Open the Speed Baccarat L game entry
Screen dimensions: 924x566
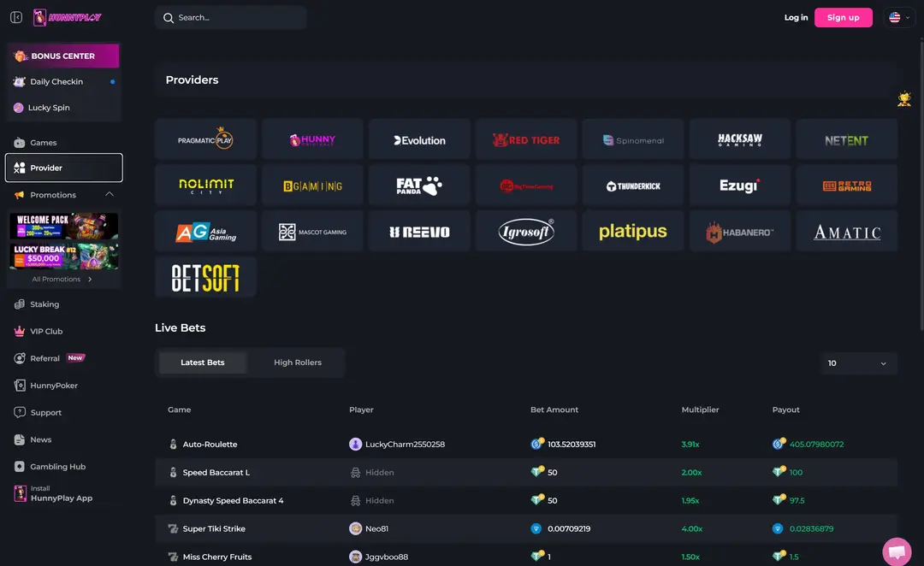click(x=216, y=472)
